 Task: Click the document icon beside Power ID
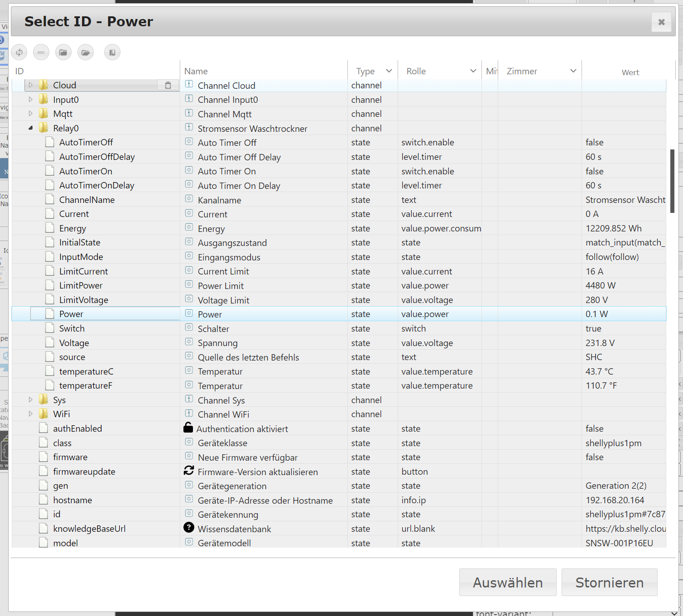click(x=50, y=314)
